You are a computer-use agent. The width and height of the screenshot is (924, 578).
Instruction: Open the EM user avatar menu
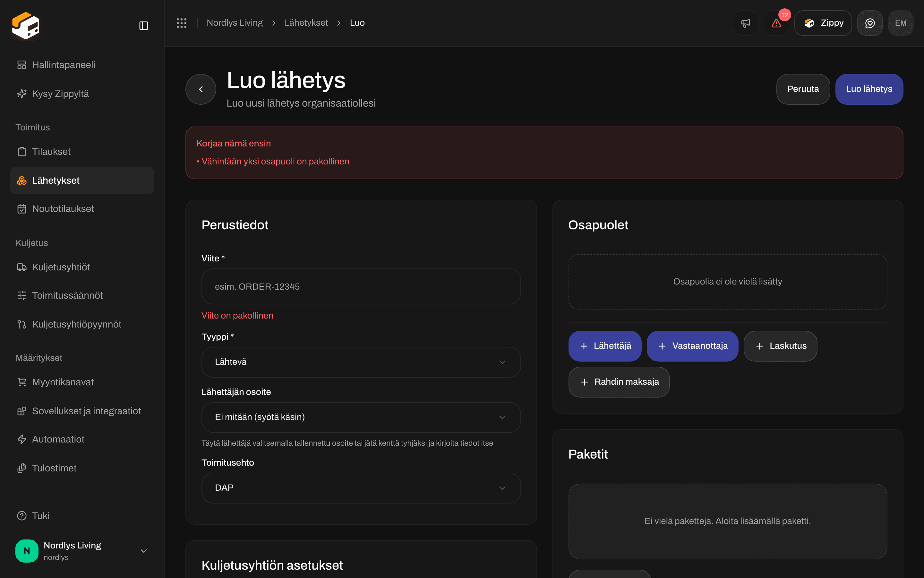coord(901,23)
